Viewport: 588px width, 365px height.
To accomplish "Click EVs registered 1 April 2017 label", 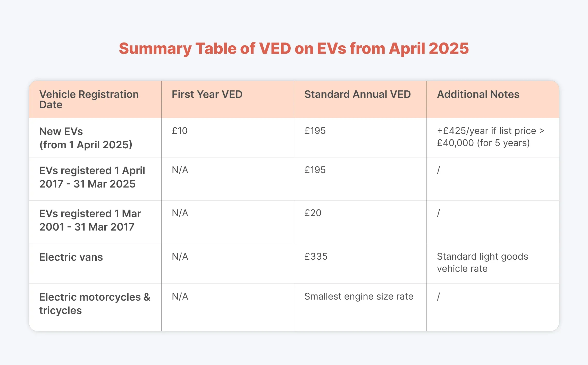I will coord(92,177).
